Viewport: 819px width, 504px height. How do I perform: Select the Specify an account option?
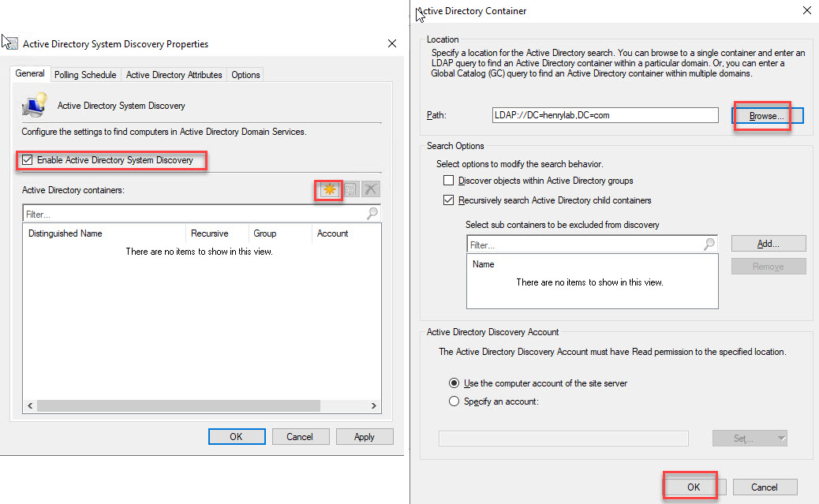pyautogui.click(x=454, y=401)
